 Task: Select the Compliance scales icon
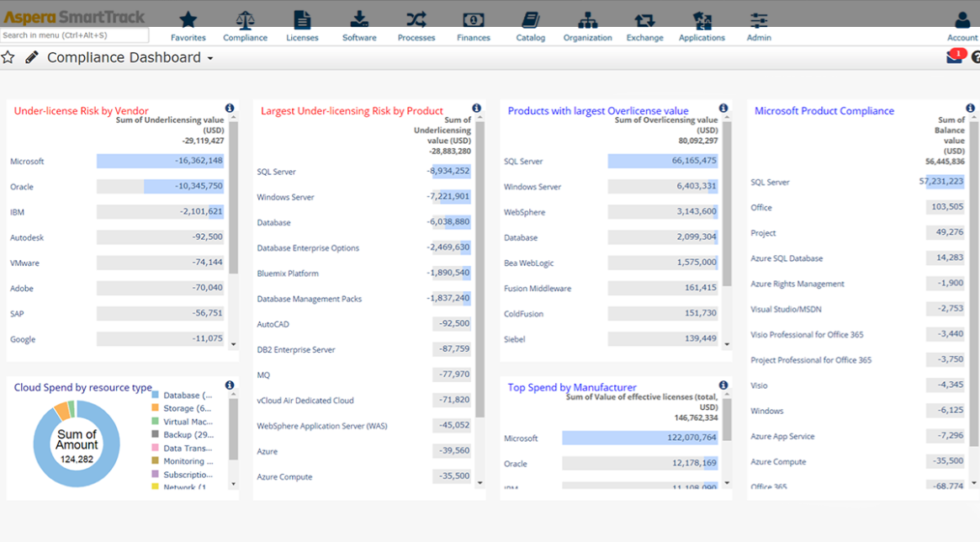pos(245,19)
